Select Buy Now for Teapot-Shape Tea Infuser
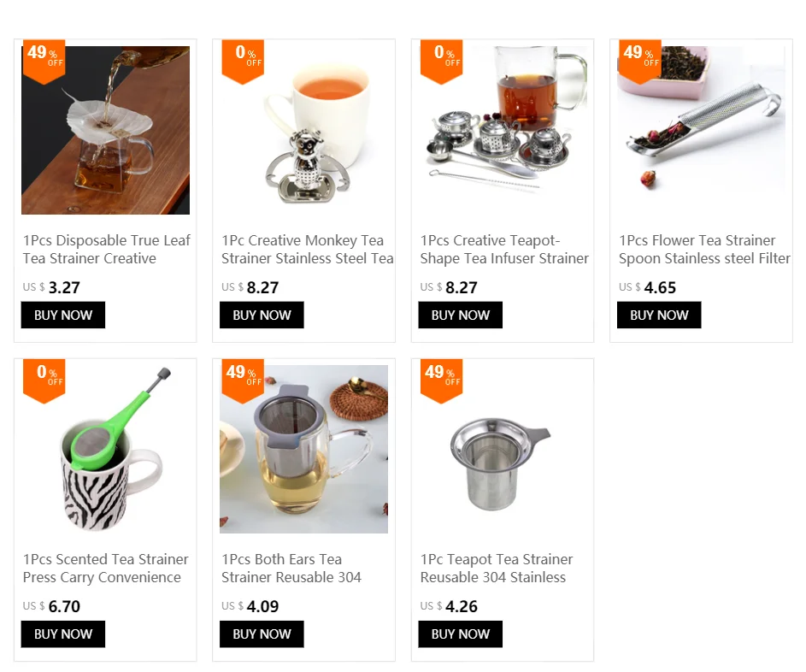Image resolution: width=806 pixels, height=672 pixels. coord(461,315)
